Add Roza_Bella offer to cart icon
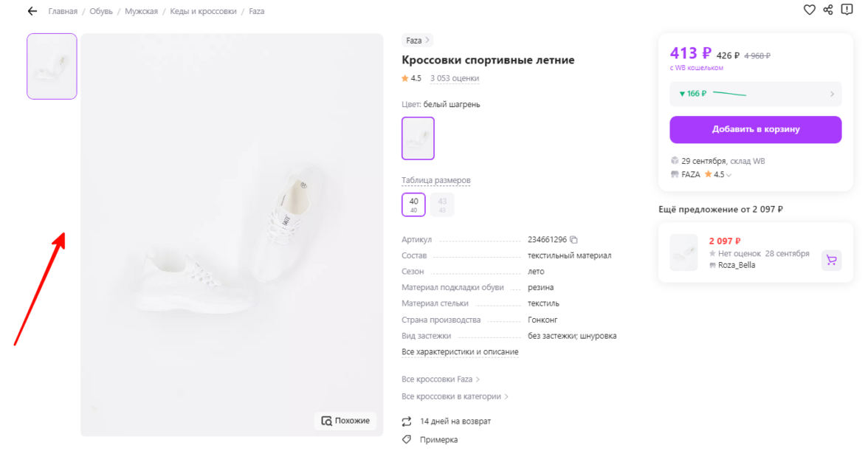The height and width of the screenshot is (468, 868). pos(832,260)
